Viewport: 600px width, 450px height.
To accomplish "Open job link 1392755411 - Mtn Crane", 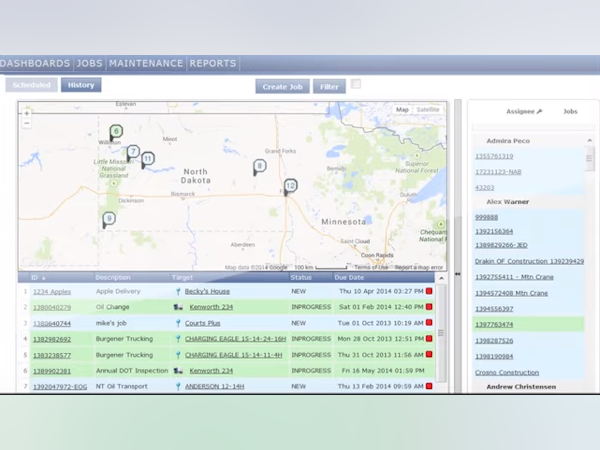I will pos(514,277).
